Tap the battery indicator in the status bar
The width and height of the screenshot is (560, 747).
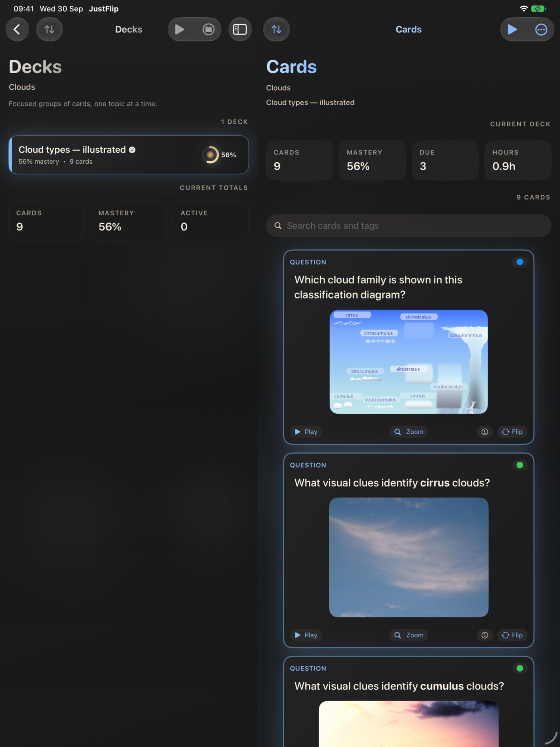[x=538, y=8]
